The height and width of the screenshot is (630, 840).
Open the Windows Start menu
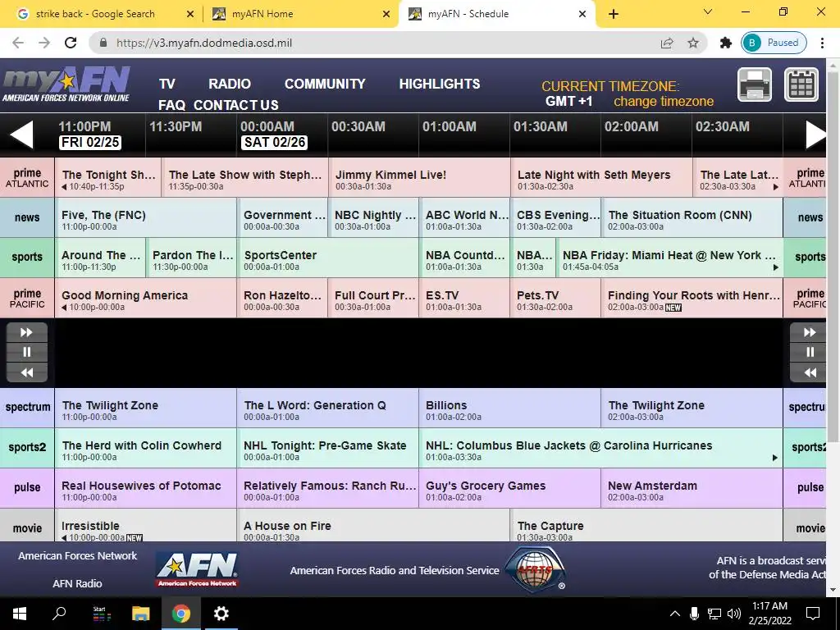pyautogui.click(x=20, y=614)
